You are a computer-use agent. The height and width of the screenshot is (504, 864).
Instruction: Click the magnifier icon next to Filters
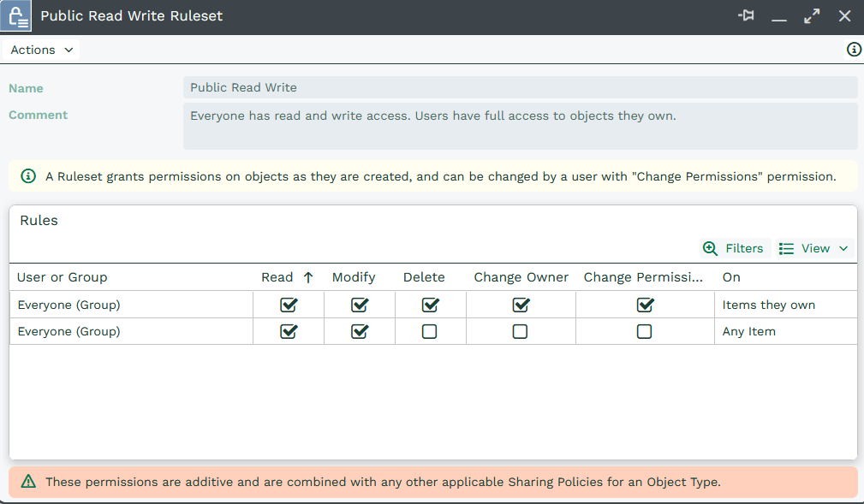click(710, 248)
